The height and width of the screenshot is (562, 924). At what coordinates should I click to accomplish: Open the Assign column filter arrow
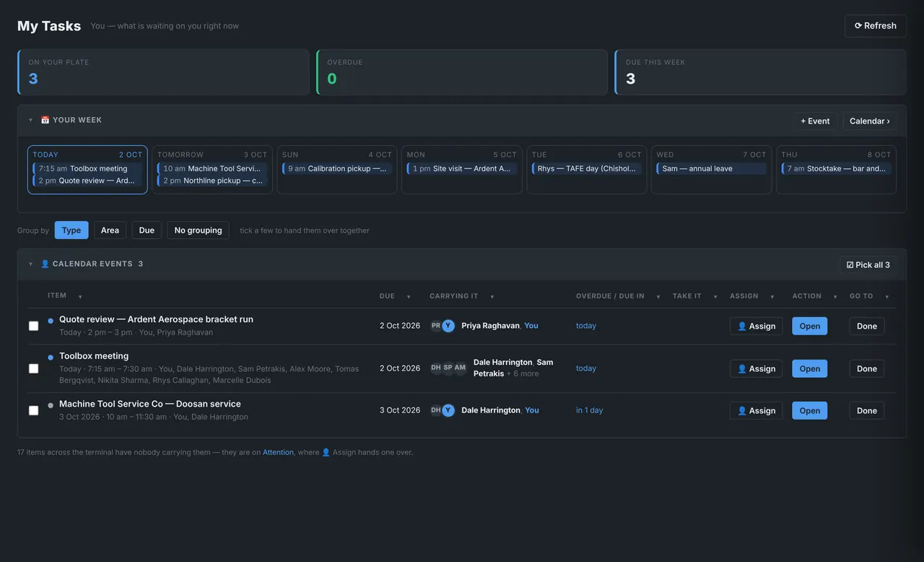[x=772, y=296]
